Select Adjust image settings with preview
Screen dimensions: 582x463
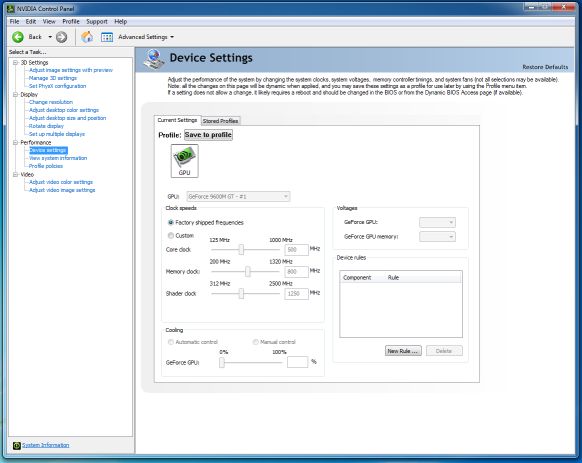[x=71, y=70]
